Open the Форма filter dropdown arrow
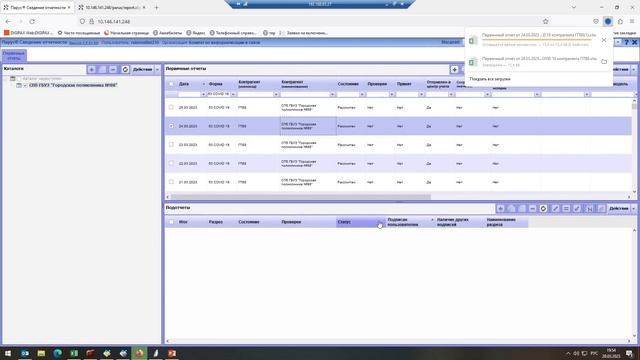The width and height of the screenshot is (640, 360). (233, 94)
